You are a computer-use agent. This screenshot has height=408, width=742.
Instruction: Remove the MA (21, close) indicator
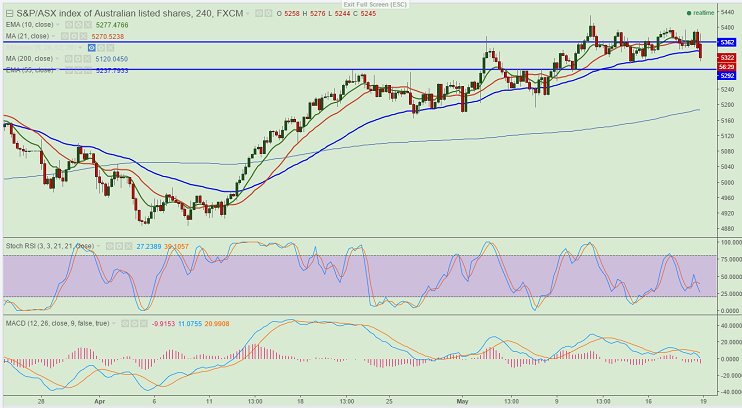click(83, 36)
